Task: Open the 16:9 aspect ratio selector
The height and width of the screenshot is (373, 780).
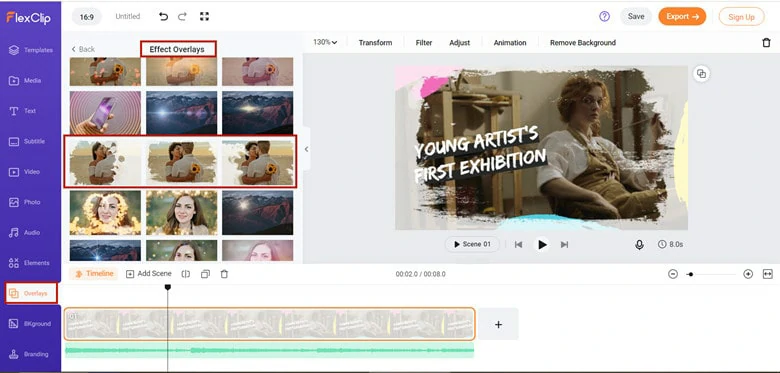Action: click(87, 16)
